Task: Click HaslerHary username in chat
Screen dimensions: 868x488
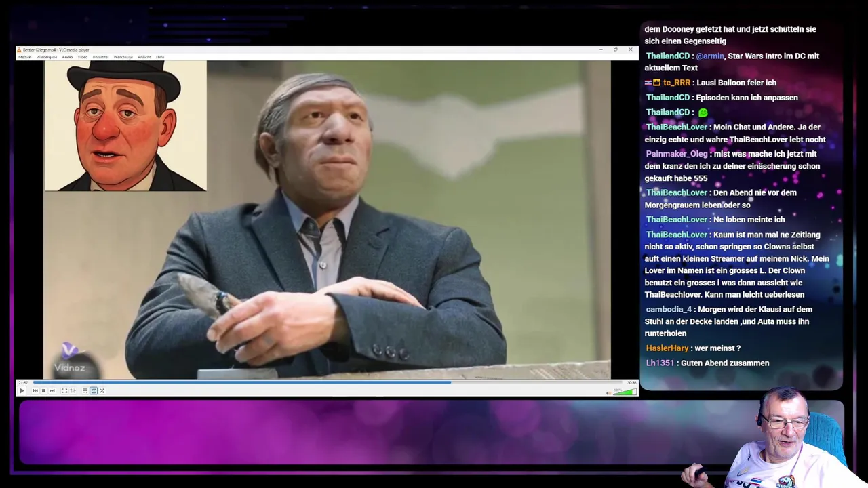Action: 667,348
